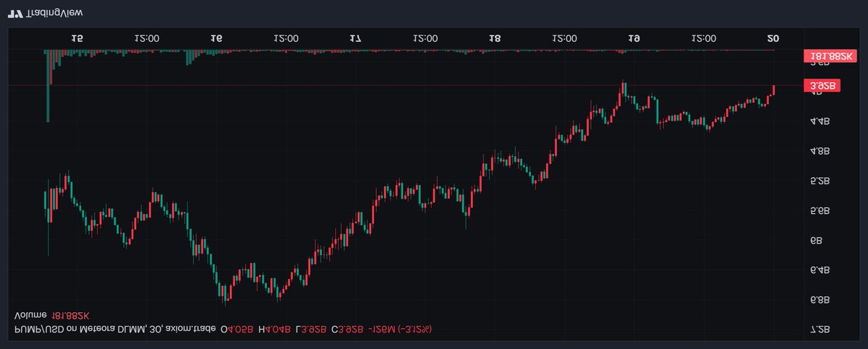Click the 15 date label on time axis
This screenshot has width=868, height=349.
point(77,38)
